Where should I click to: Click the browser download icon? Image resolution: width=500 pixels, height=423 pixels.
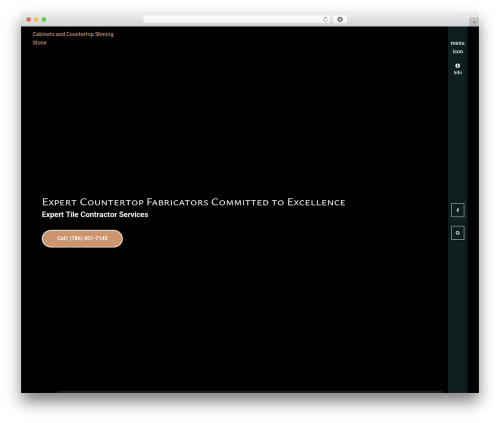click(x=340, y=19)
